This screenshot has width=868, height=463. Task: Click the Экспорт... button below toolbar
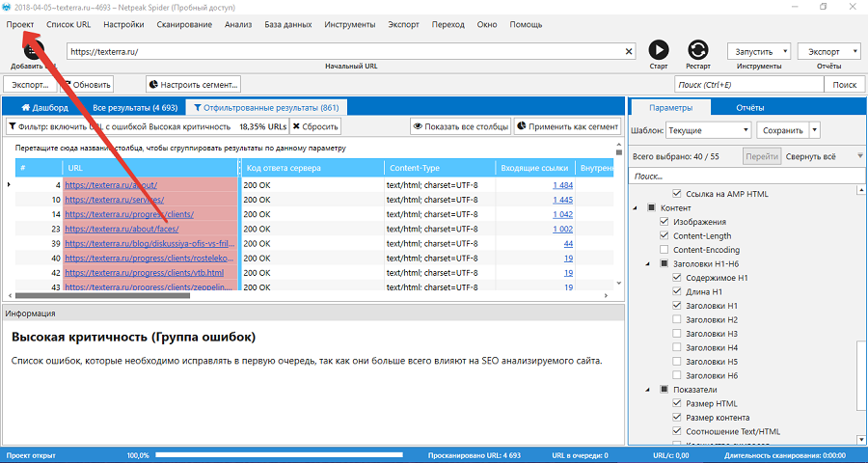[30, 85]
